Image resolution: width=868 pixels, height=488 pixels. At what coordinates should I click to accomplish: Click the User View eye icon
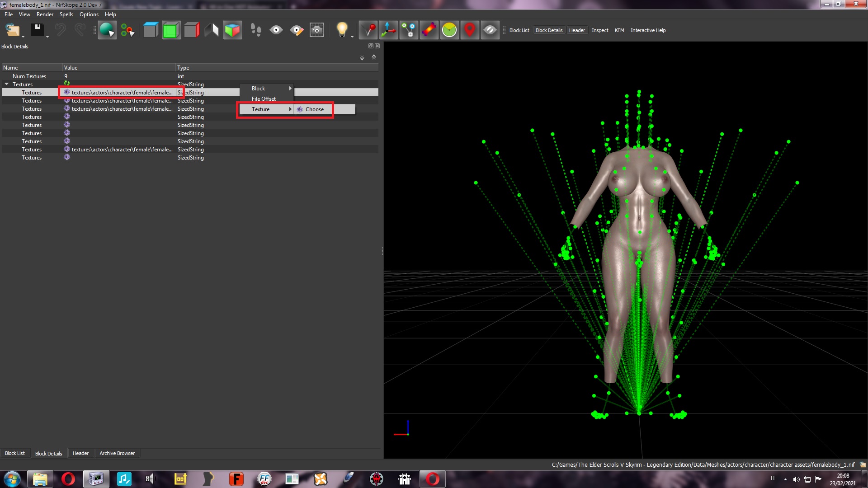[x=276, y=30]
